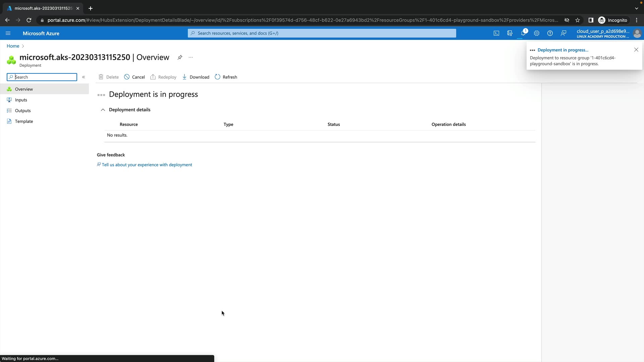Open Directories and subscriptions filter icon
The height and width of the screenshot is (362, 644).
click(x=509, y=33)
